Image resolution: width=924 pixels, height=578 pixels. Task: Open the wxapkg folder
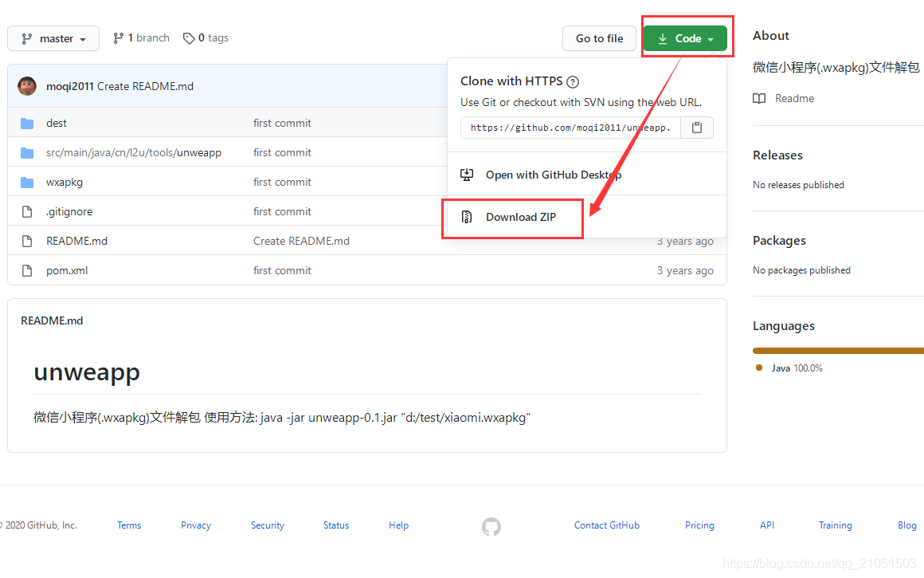tap(65, 183)
